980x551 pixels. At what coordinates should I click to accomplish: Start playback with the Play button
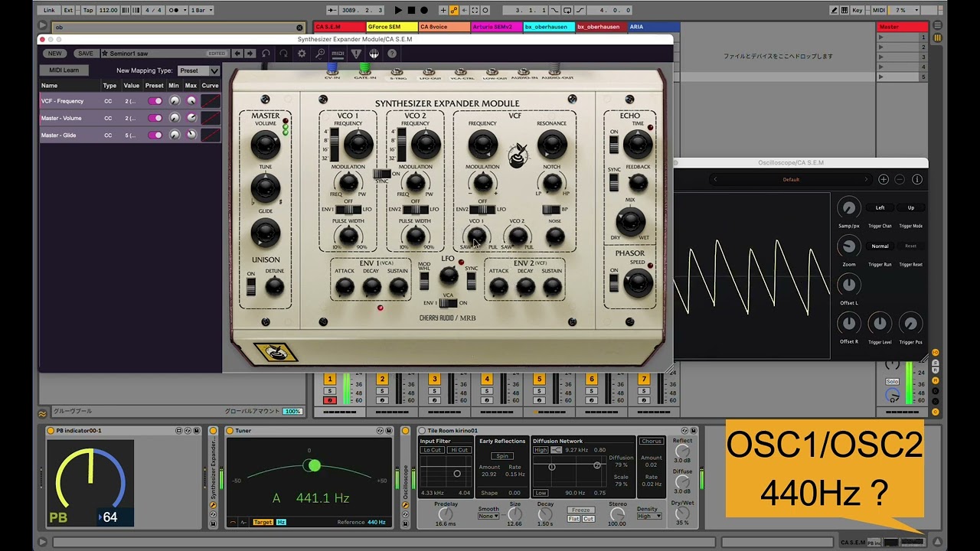(398, 10)
